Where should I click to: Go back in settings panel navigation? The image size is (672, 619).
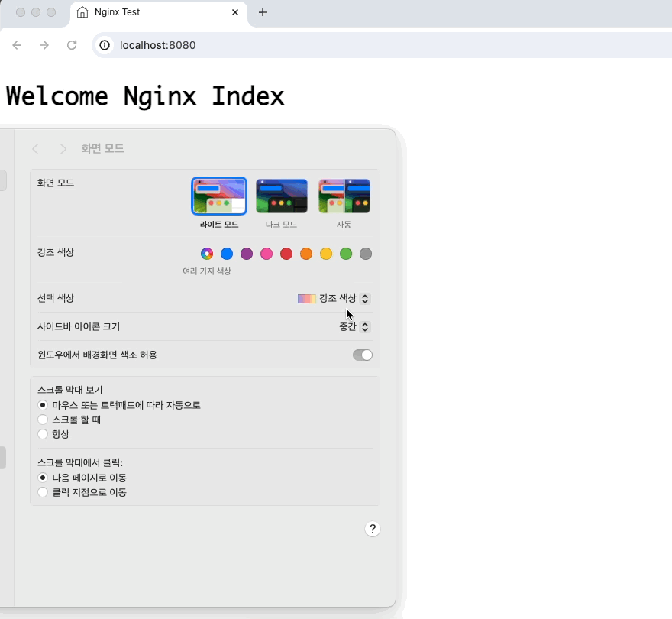(36, 149)
